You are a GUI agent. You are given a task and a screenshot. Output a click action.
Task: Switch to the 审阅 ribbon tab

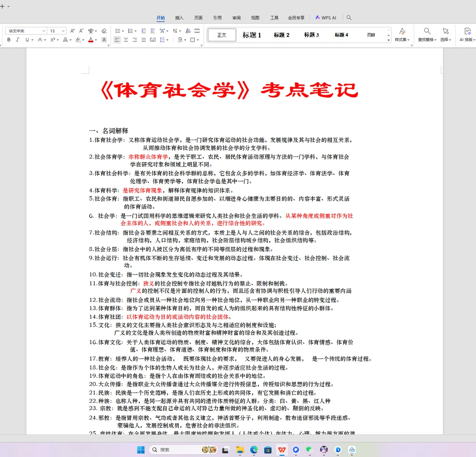[236, 18]
